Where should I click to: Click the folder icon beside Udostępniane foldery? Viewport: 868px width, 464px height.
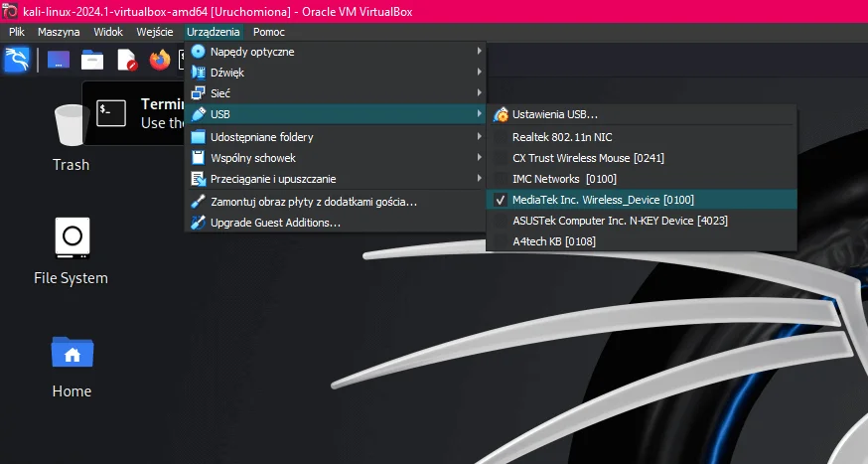tap(199, 137)
